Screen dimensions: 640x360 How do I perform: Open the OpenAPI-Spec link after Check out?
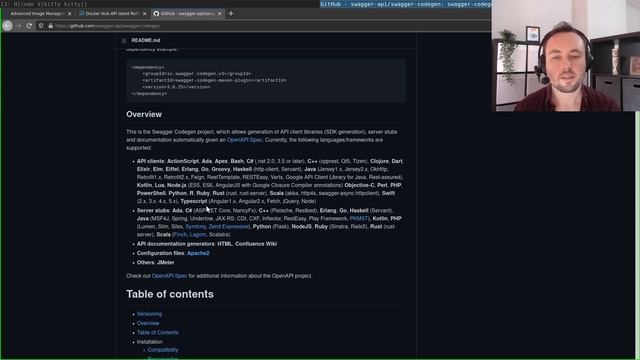click(169, 276)
